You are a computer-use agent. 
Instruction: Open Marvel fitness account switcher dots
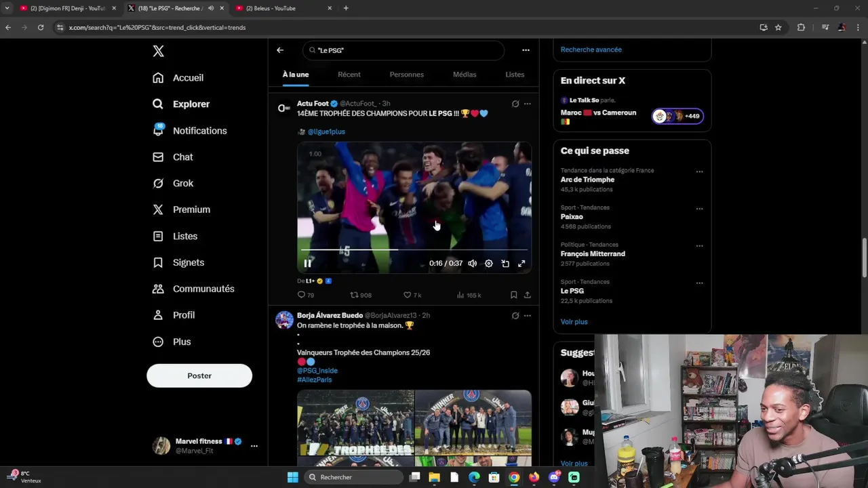click(254, 446)
